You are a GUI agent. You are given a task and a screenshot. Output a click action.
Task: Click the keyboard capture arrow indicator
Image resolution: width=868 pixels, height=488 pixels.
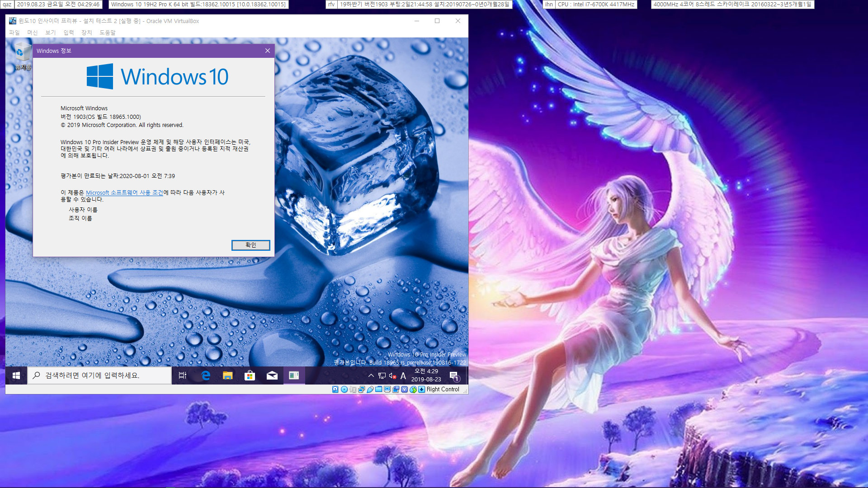[x=422, y=389]
